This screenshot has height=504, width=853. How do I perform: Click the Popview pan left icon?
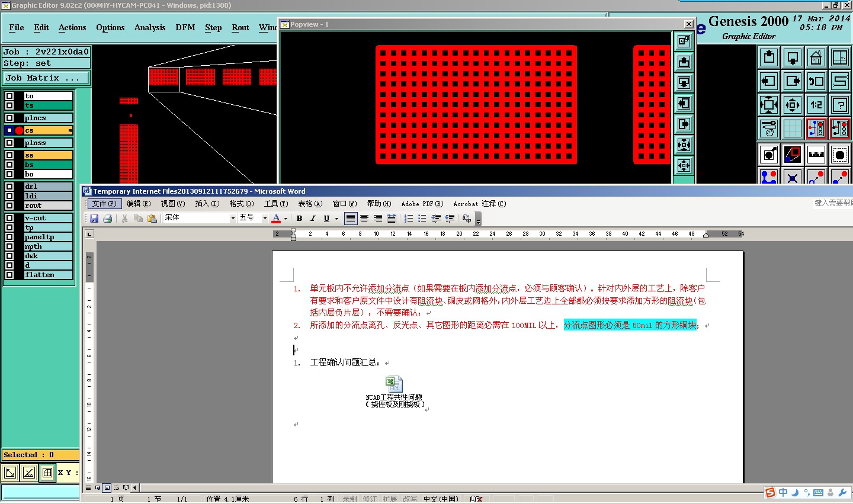coord(684,103)
